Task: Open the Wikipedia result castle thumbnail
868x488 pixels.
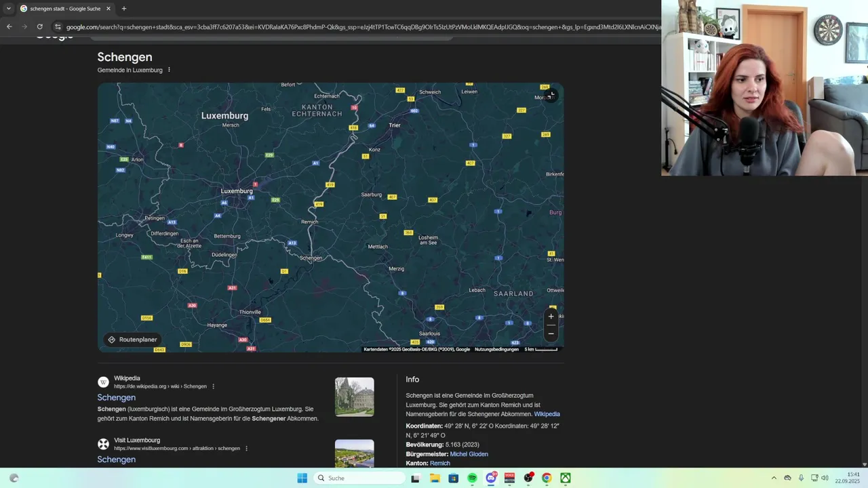Action: pyautogui.click(x=354, y=396)
